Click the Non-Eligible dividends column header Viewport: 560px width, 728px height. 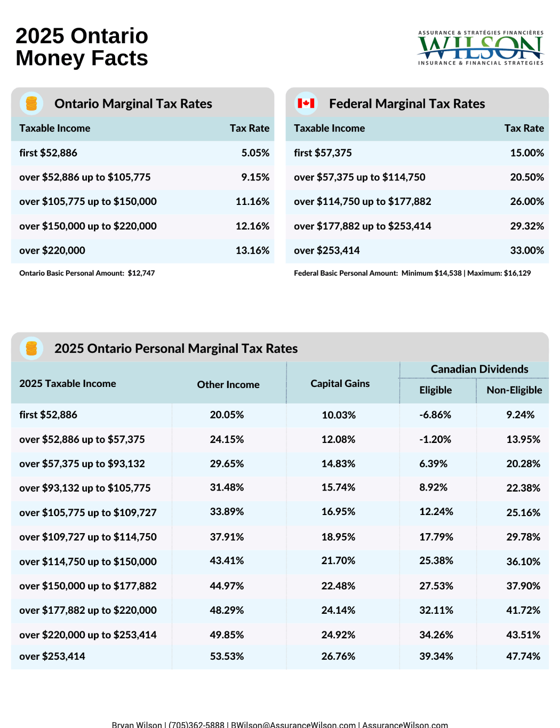(514, 390)
